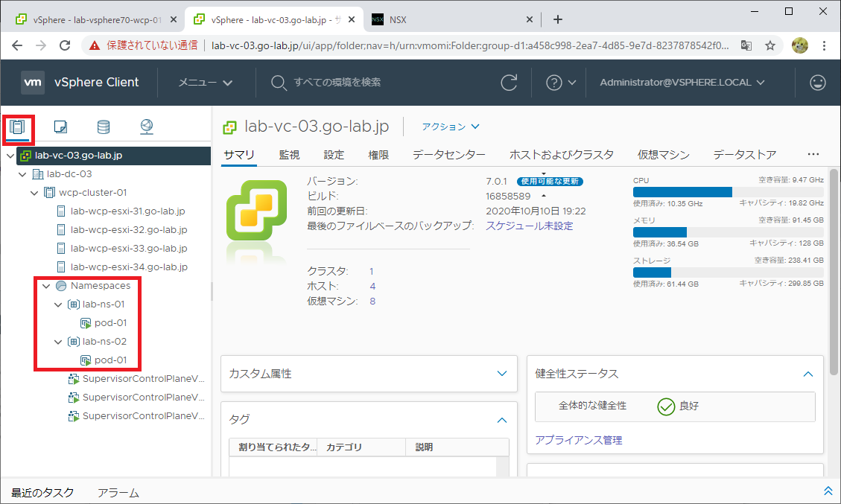Collapse lab-ns-02 tree node
The height and width of the screenshot is (504, 841).
(58, 342)
